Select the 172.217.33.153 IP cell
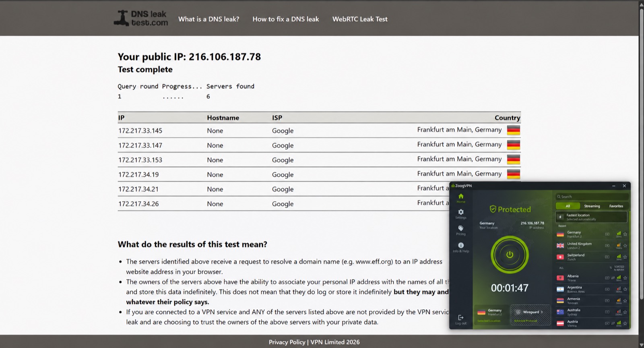The width and height of the screenshot is (644, 348). click(140, 160)
